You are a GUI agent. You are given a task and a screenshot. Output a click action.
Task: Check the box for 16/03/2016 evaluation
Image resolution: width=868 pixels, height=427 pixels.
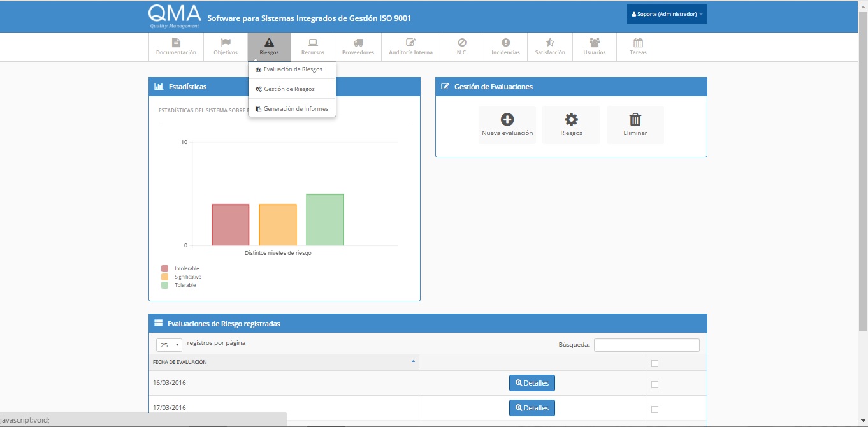(655, 384)
